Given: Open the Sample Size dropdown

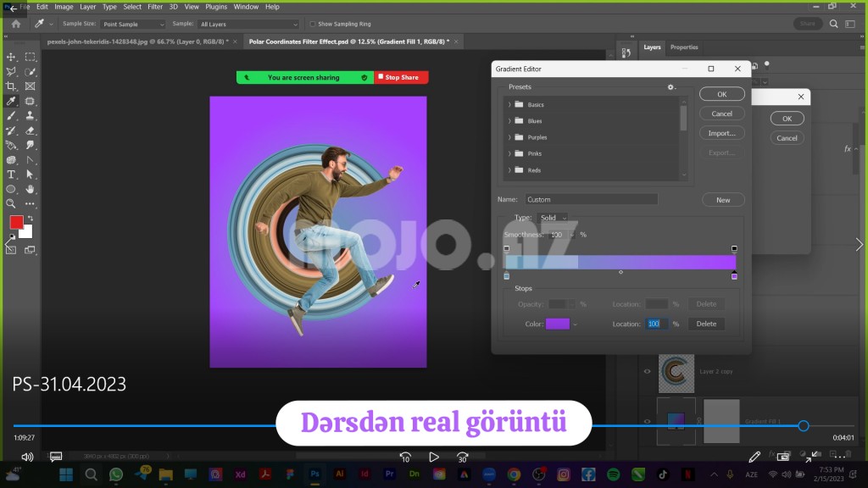Looking at the screenshot, I should click(133, 25).
